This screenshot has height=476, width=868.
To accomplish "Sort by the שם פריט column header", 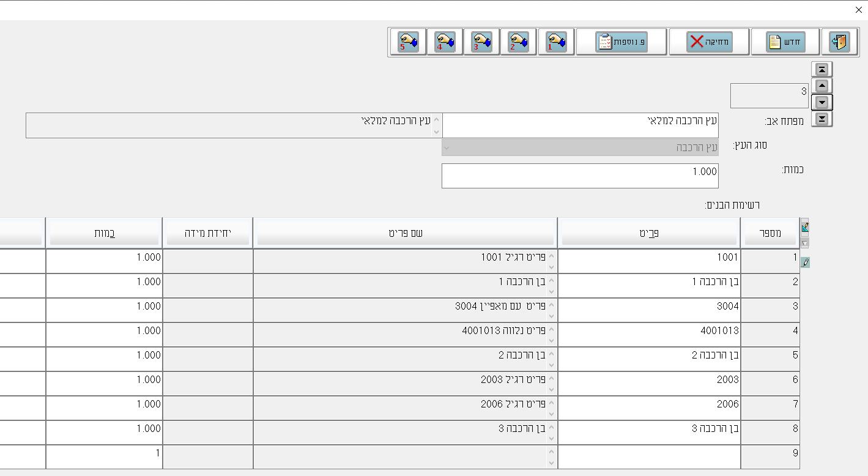I will click(405, 233).
